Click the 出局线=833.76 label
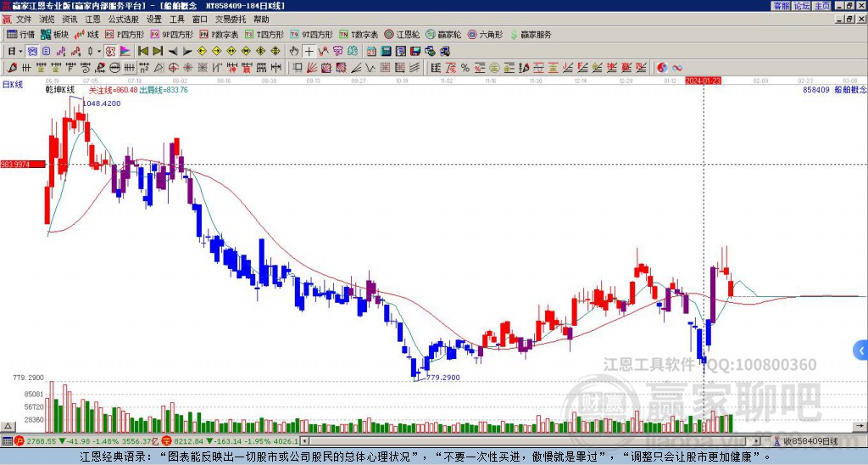This screenshot has width=868, height=465. pyautogui.click(x=164, y=90)
